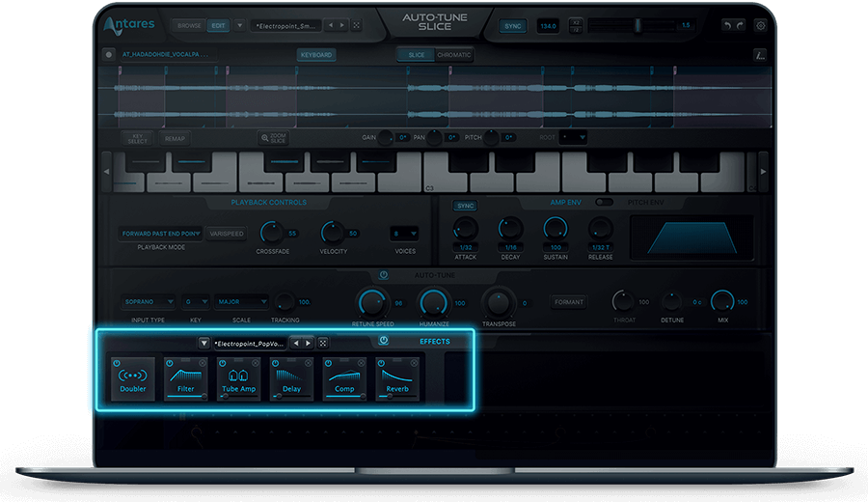Toggle the Reverb effect power
Screen dimensions: 868x502
381,364
